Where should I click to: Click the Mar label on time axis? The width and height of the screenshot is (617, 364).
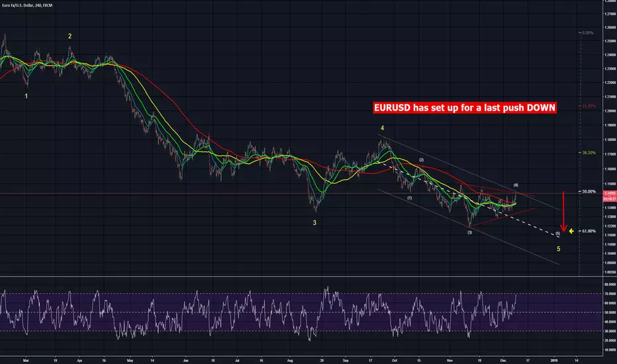[x=26, y=360]
